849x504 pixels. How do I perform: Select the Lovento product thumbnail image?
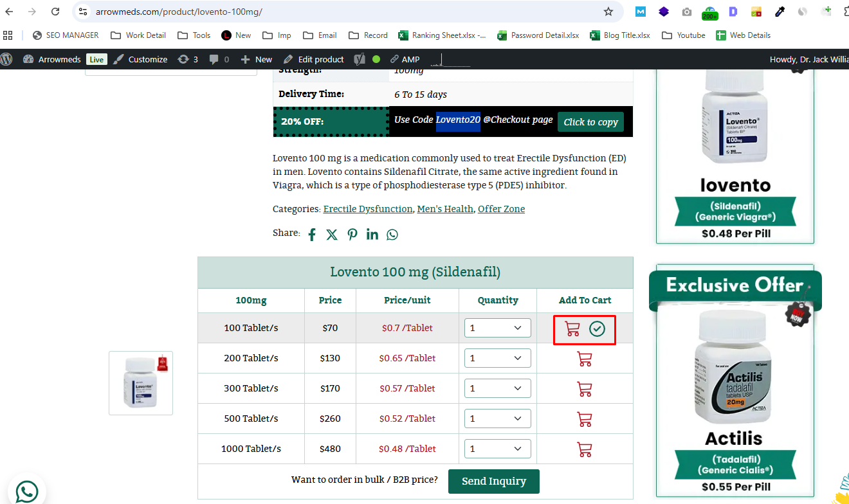(x=141, y=383)
